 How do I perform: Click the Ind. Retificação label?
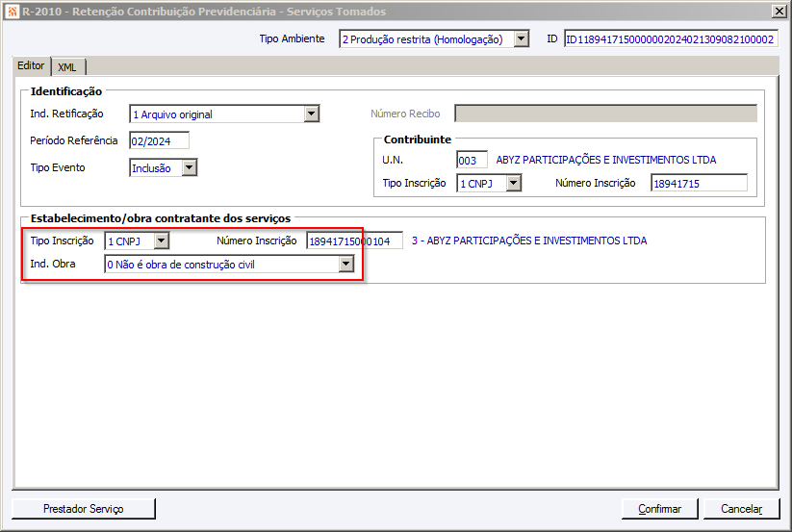pyautogui.click(x=66, y=114)
